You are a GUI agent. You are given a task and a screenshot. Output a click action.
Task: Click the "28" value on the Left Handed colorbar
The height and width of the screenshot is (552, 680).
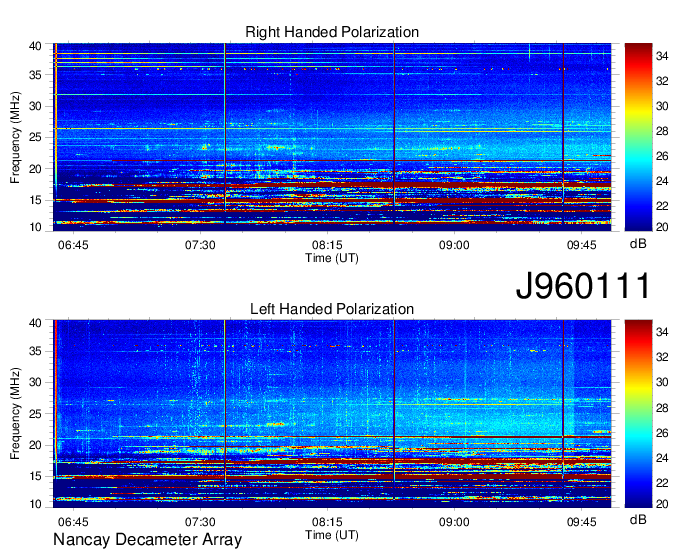click(x=662, y=408)
